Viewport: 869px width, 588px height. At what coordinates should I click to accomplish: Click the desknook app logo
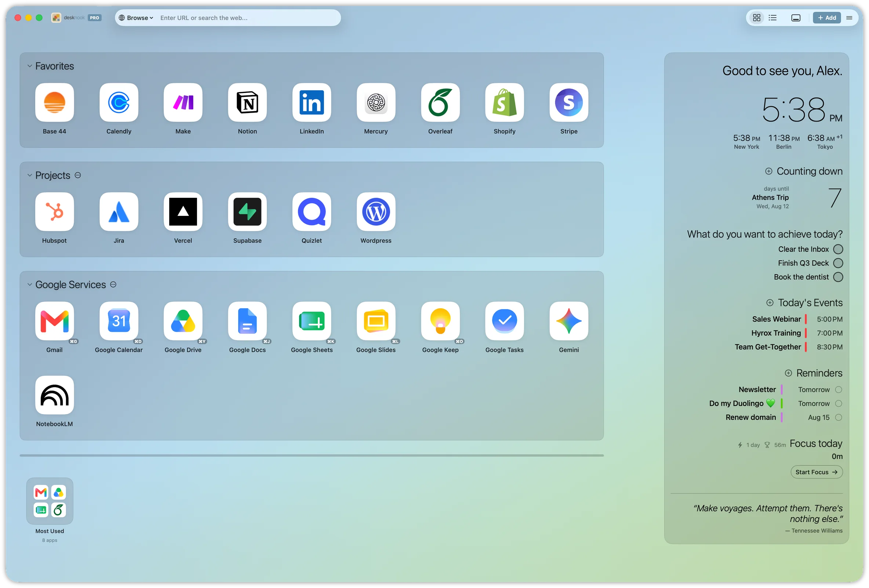(x=56, y=18)
